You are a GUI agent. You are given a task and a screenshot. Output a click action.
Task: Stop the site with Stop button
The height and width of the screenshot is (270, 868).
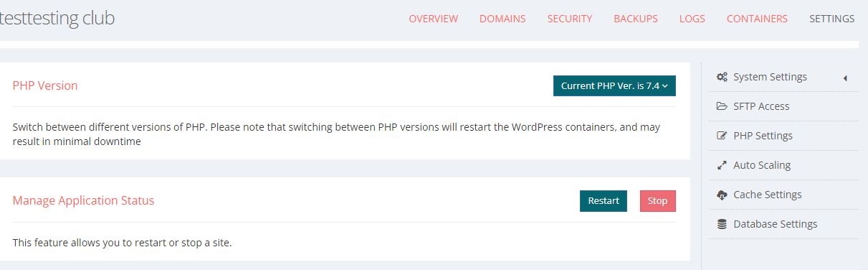[x=658, y=201]
